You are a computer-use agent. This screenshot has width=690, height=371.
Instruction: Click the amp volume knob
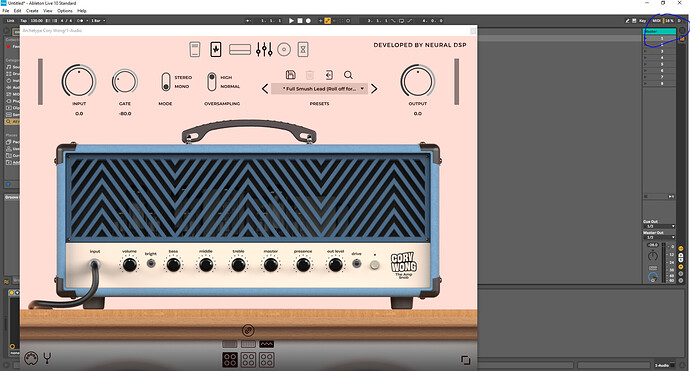(x=129, y=265)
